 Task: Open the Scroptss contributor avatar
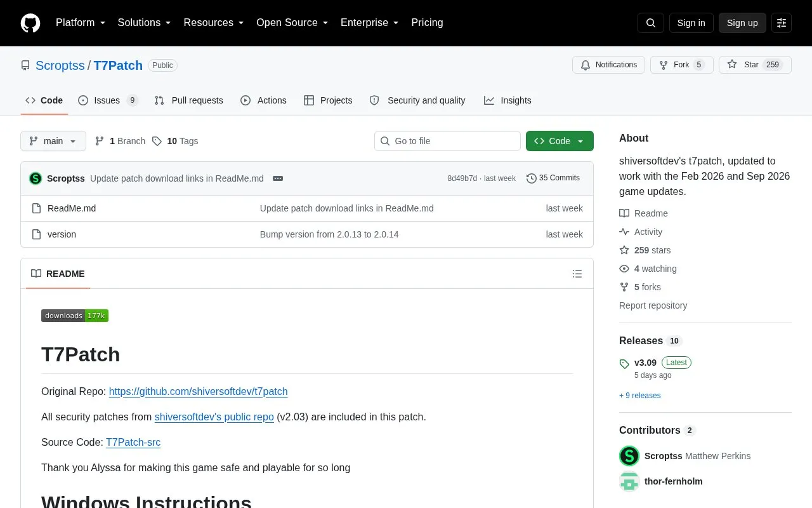[629, 456]
